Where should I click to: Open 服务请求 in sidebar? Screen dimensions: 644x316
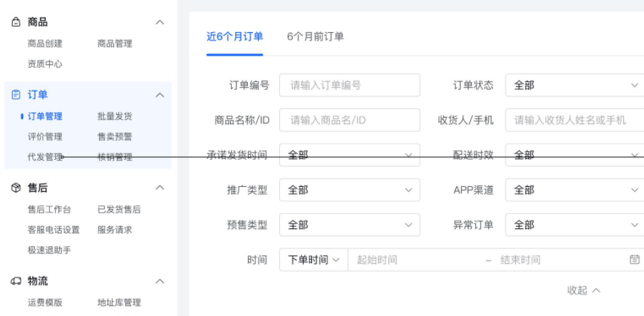click(115, 230)
